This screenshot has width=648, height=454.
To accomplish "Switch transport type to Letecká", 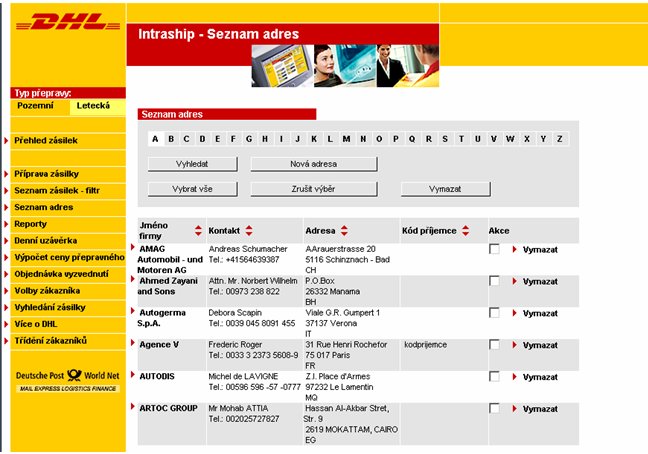I will 98,106.
